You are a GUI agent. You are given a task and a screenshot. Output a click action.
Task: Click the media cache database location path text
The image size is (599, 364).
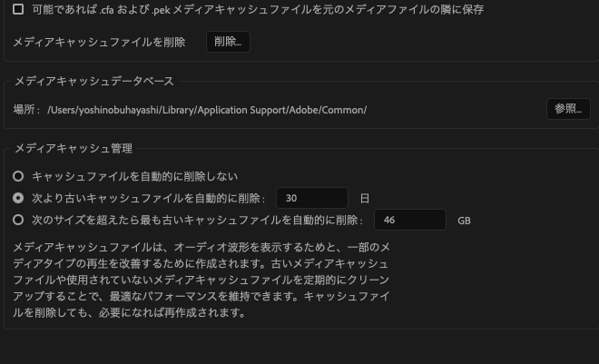[x=207, y=110]
